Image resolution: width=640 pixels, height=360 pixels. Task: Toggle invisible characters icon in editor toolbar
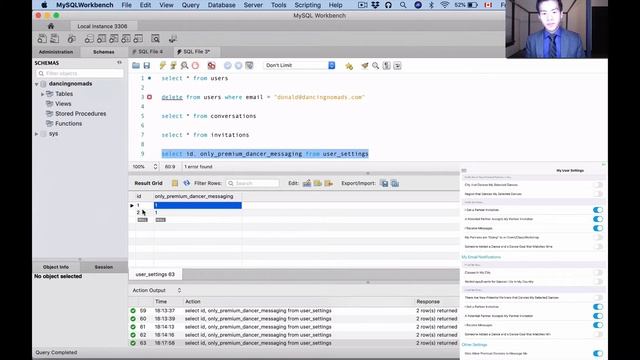(387, 66)
